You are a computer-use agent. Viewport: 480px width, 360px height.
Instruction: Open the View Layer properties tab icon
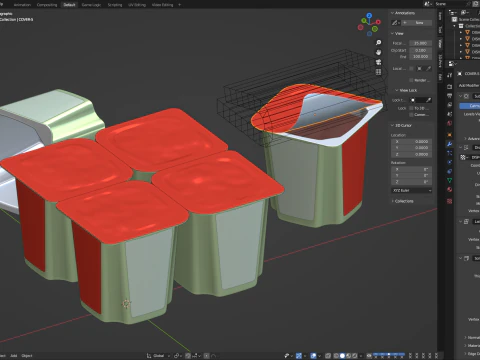(x=450, y=105)
